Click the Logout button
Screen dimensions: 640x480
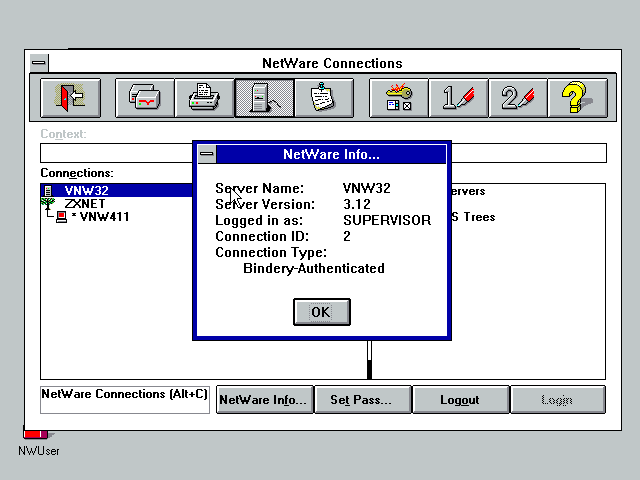point(461,400)
